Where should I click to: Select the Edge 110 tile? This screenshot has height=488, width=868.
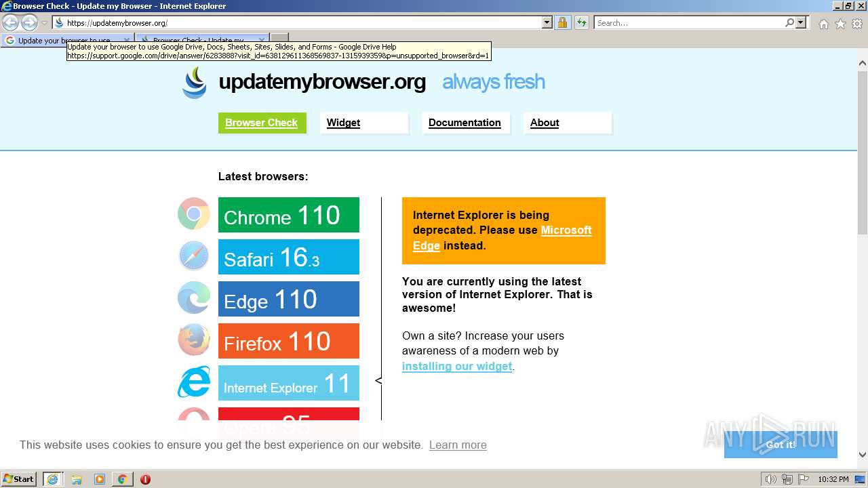click(289, 299)
